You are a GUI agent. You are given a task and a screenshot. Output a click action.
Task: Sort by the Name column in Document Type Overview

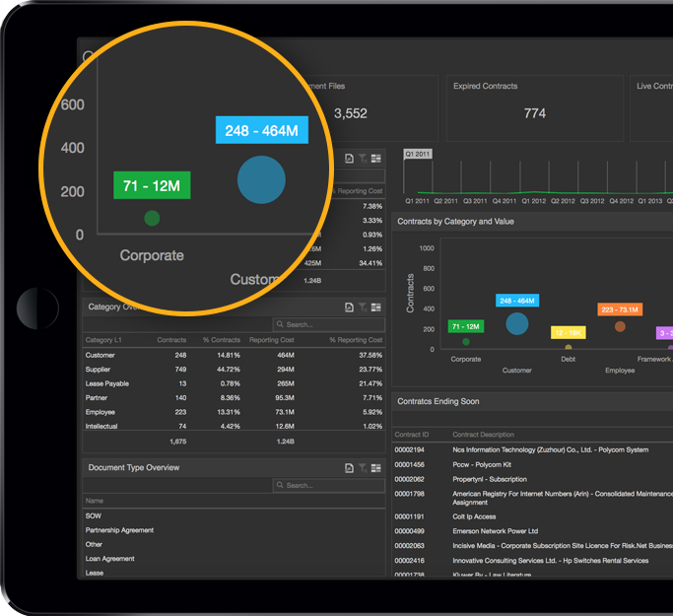tap(95, 501)
